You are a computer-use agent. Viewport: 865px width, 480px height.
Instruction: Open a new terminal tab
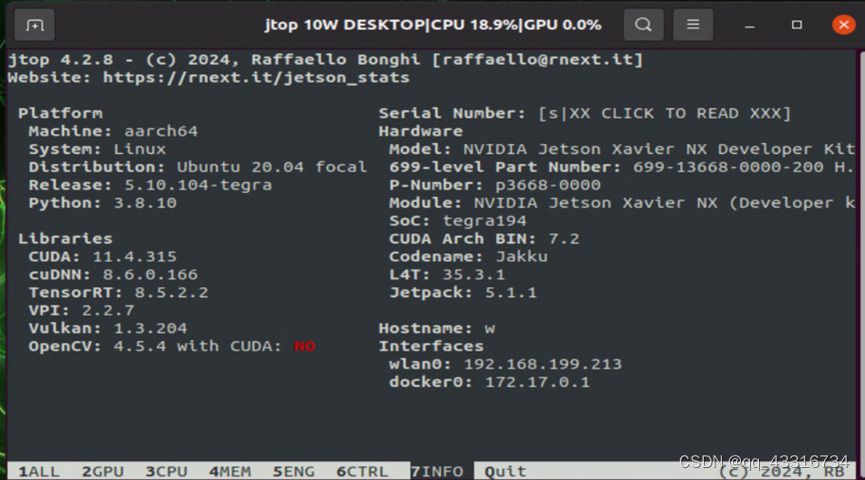(34, 25)
